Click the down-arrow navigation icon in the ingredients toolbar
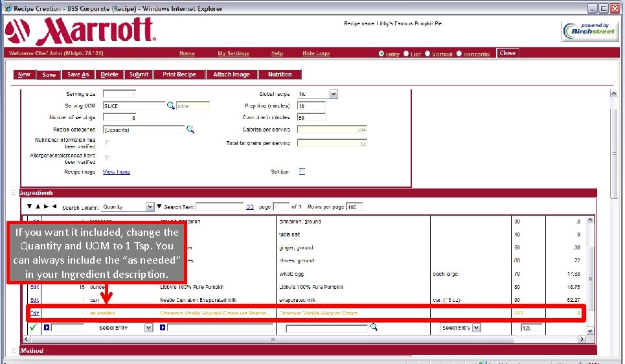625x364 pixels. coord(29,206)
